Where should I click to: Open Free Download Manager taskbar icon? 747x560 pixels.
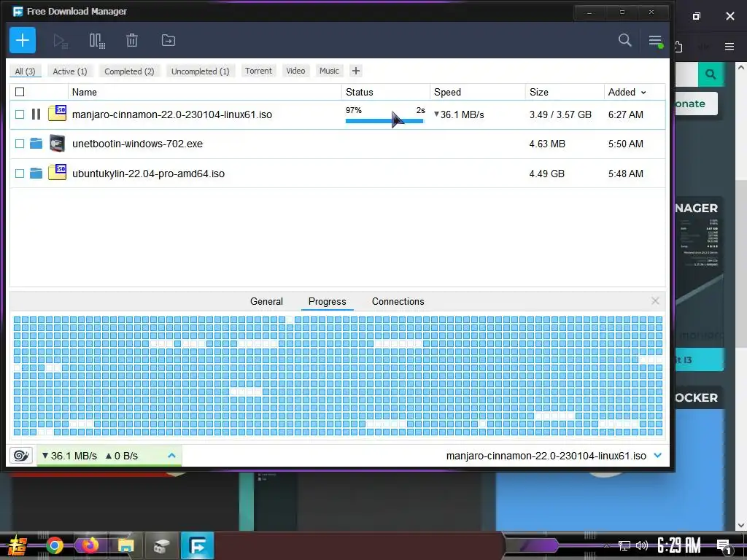click(197, 545)
